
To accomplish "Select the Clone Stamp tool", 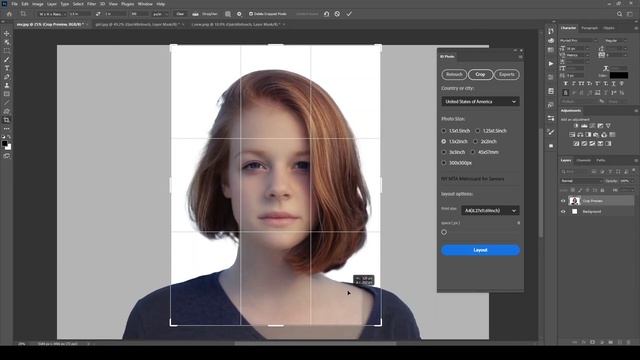I will [x=7, y=85].
